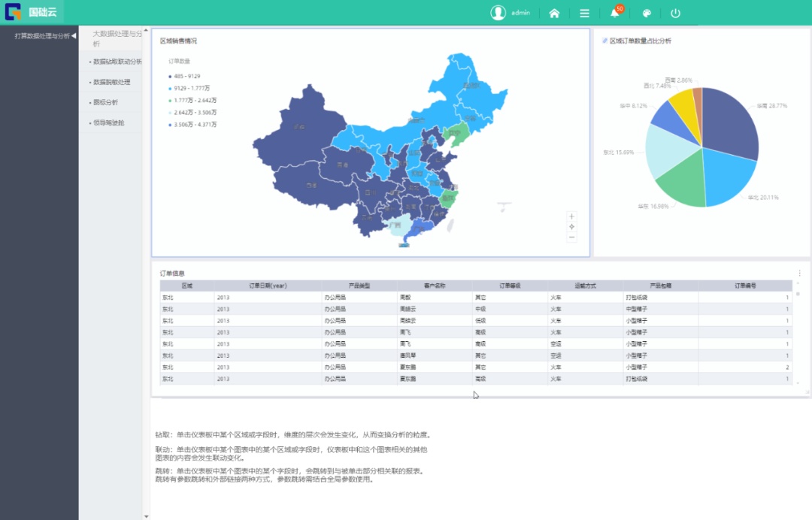Click the admin user avatar
The height and width of the screenshot is (520, 812).
click(498, 13)
